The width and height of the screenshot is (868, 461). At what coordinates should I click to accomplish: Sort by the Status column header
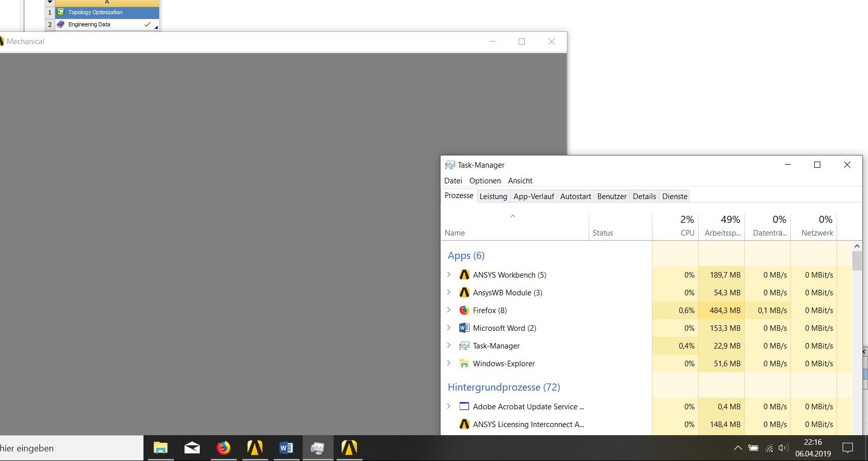620,226
